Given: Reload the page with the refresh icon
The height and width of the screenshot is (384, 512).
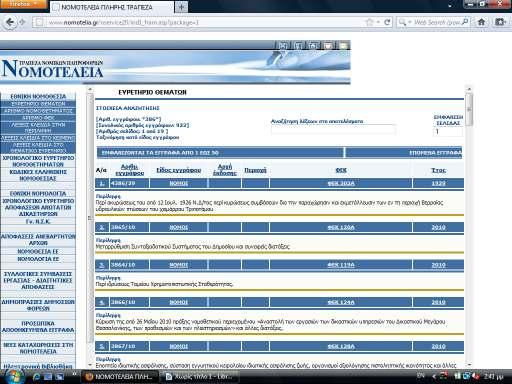Looking at the screenshot, I should pos(387,22).
